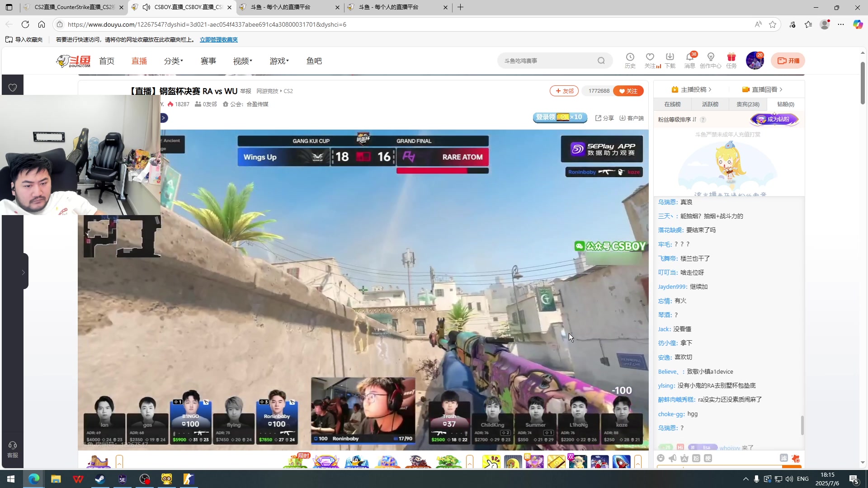Click the CS2直播 browser tab
This screenshot has height=488, width=868.
tap(75, 7)
